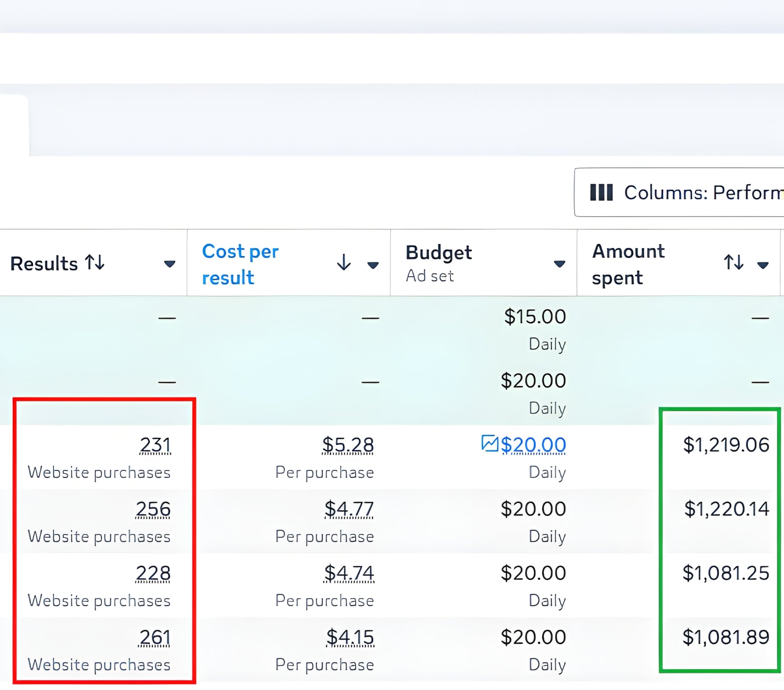Click the $1,219.06 amount spent cell

726,445
